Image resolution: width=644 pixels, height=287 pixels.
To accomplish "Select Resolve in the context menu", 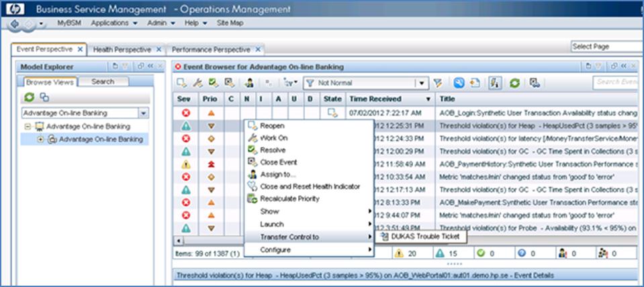I will point(309,150).
